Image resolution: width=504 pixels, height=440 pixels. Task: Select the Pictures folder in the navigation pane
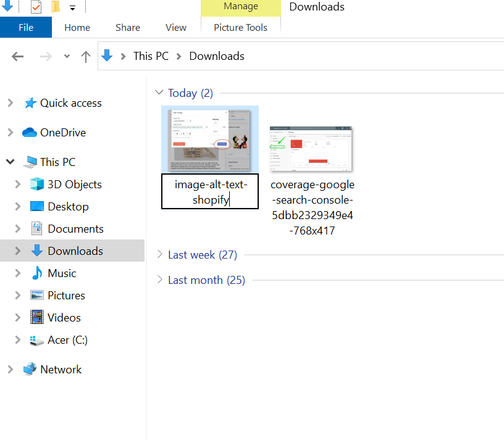pos(67,295)
